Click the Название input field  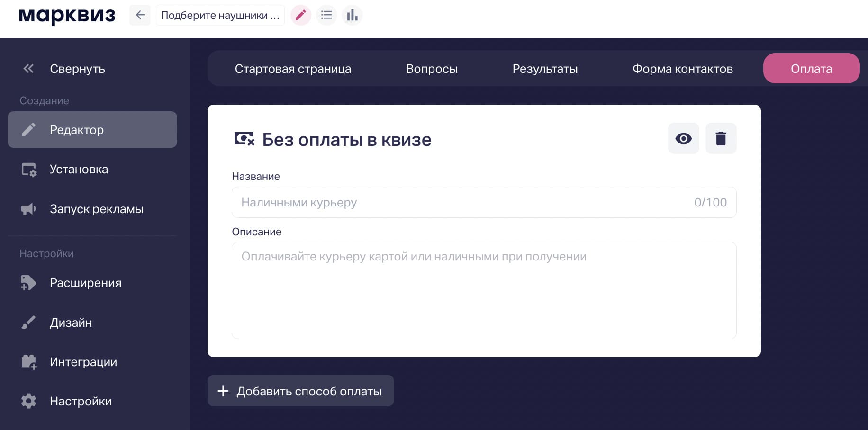coord(484,202)
